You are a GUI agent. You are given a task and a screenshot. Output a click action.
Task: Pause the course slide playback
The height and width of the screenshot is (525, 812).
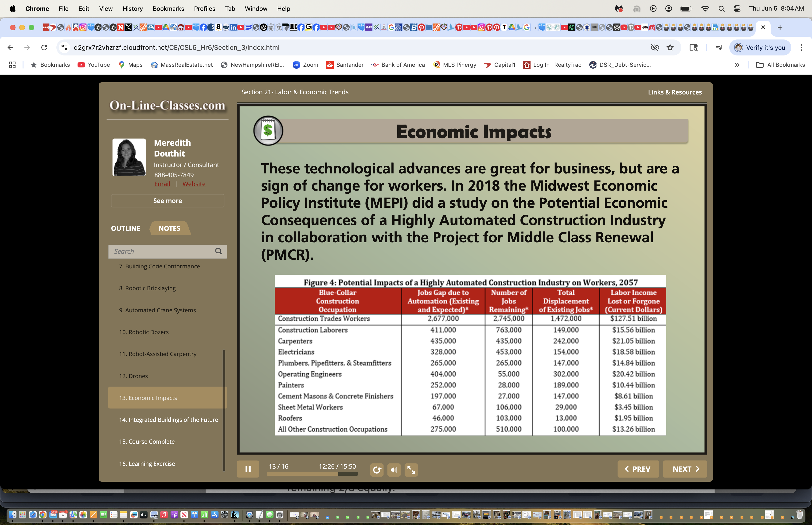click(x=248, y=469)
